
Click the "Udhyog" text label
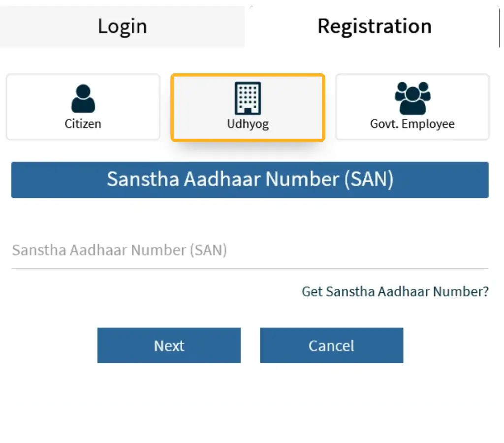click(x=248, y=124)
